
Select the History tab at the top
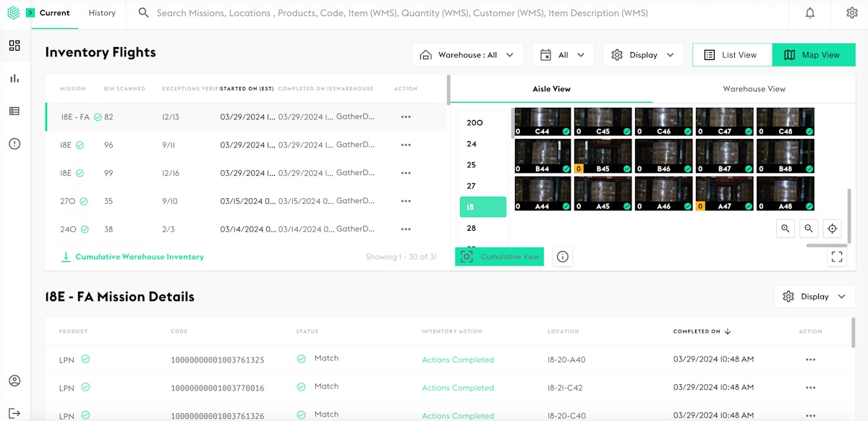coord(102,13)
